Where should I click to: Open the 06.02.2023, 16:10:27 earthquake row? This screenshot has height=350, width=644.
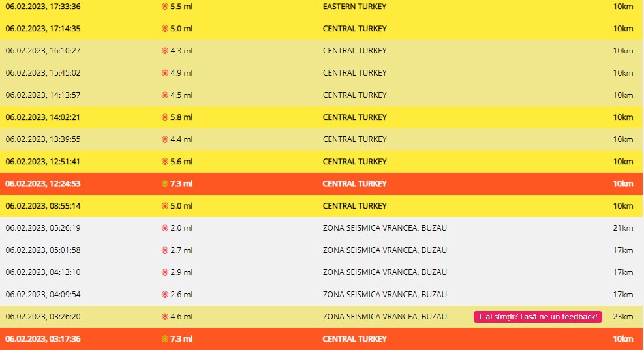click(x=43, y=51)
